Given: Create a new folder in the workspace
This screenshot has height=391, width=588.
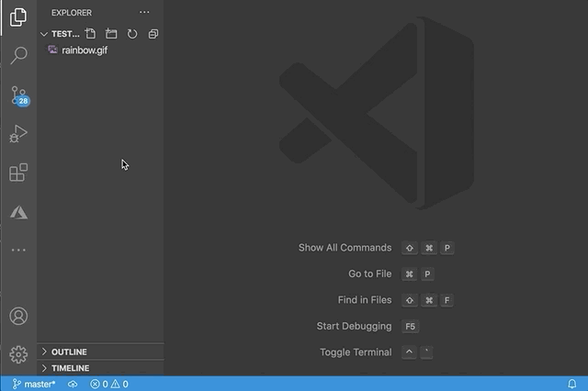Looking at the screenshot, I should coord(111,34).
